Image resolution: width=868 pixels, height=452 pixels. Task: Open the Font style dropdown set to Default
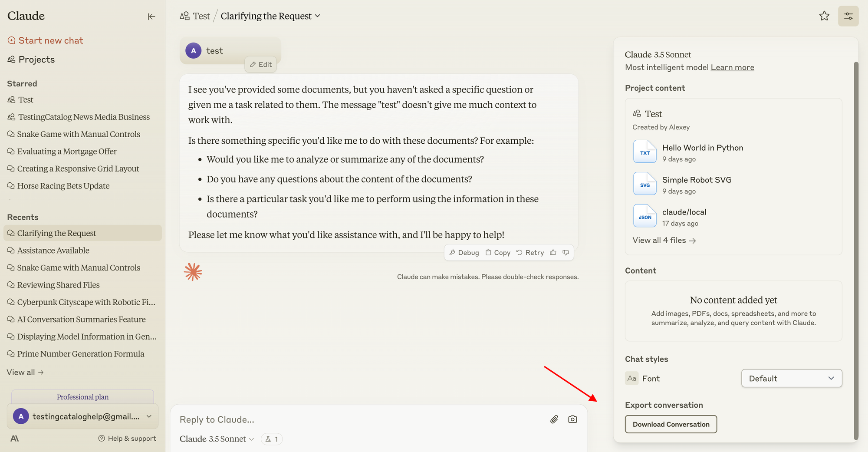[792, 378]
